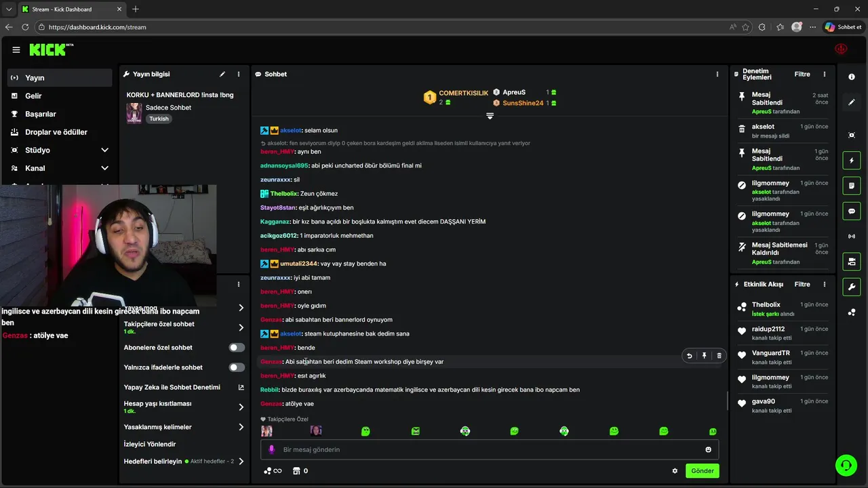Open chat settings gear beside Gönder
The height and width of the screenshot is (488, 868).
point(675,471)
